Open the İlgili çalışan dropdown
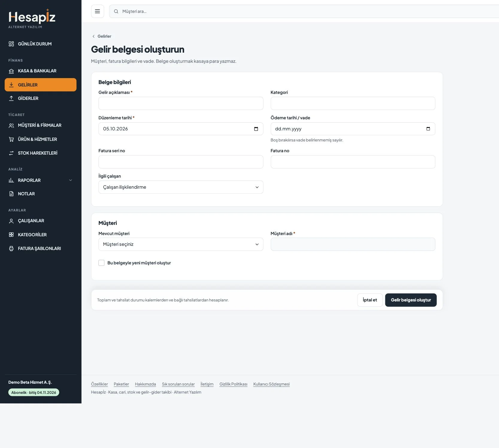Screen dimensions: 499x448 [x=181, y=187]
